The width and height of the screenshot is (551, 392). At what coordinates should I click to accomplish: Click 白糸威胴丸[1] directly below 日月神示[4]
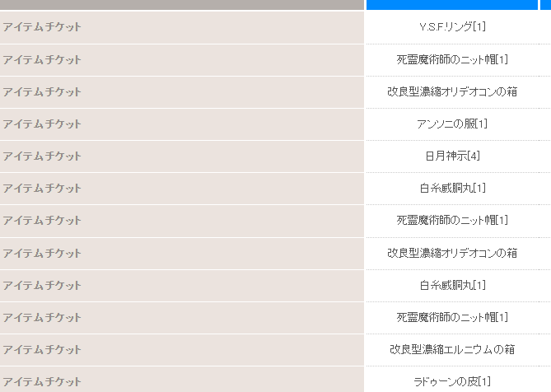(452, 188)
